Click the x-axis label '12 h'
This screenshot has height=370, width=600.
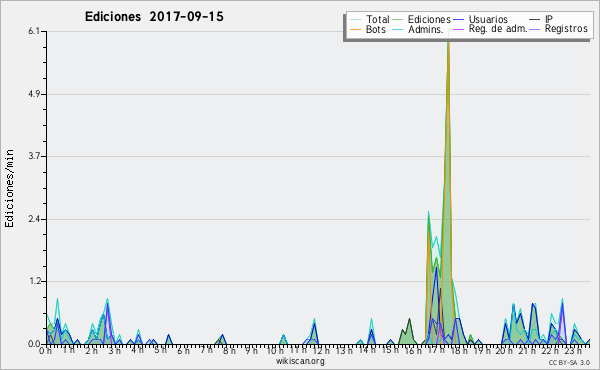coord(321,351)
